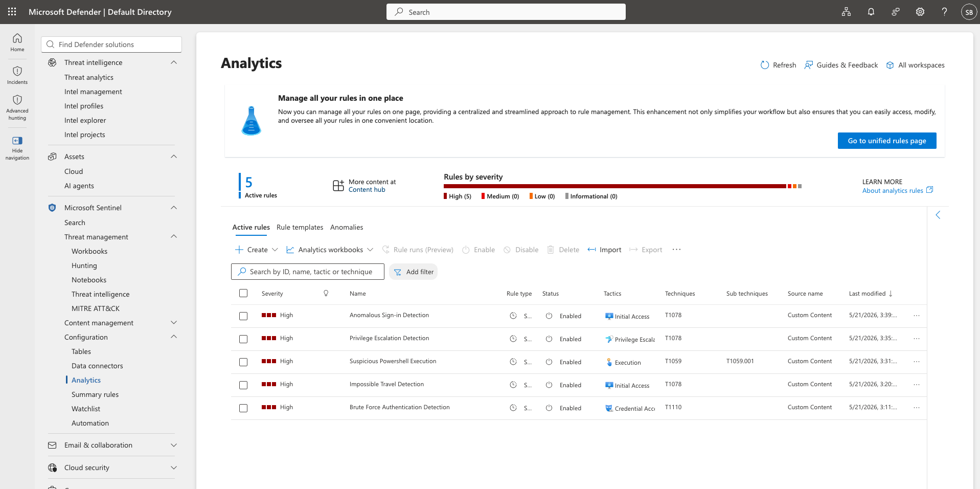Click the Hide navigation icon

[x=17, y=141]
